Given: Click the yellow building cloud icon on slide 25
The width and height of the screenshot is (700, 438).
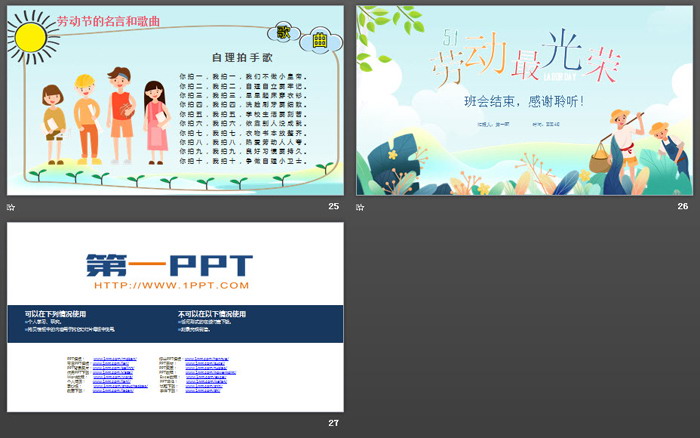Looking at the screenshot, I should [x=320, y=40].
